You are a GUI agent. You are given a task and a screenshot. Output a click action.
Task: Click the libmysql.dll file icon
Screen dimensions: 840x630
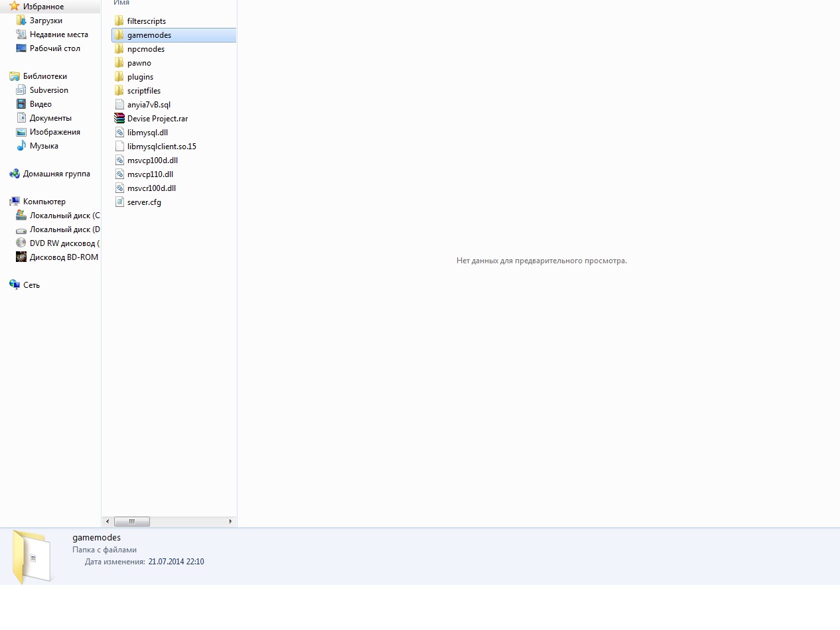click(x=119, y=132)
